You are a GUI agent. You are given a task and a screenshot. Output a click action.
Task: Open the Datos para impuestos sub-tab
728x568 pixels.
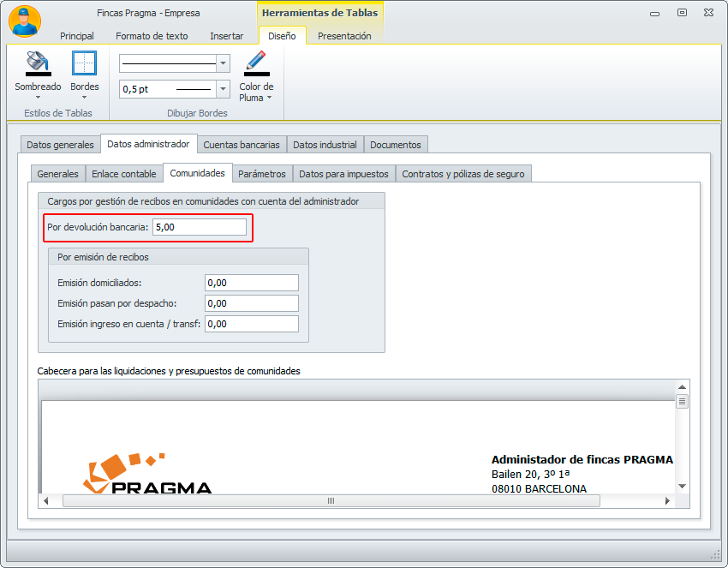pos(343,174)
